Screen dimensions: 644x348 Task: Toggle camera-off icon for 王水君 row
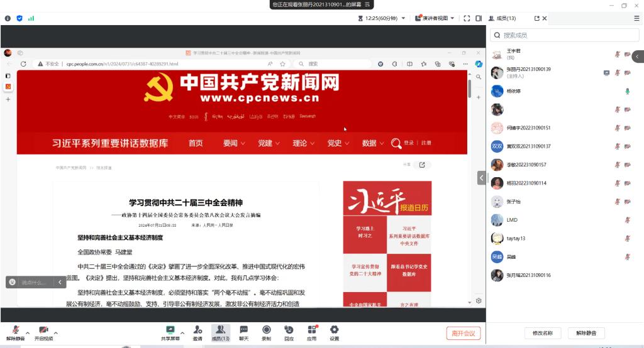click(x=627, y=54)
